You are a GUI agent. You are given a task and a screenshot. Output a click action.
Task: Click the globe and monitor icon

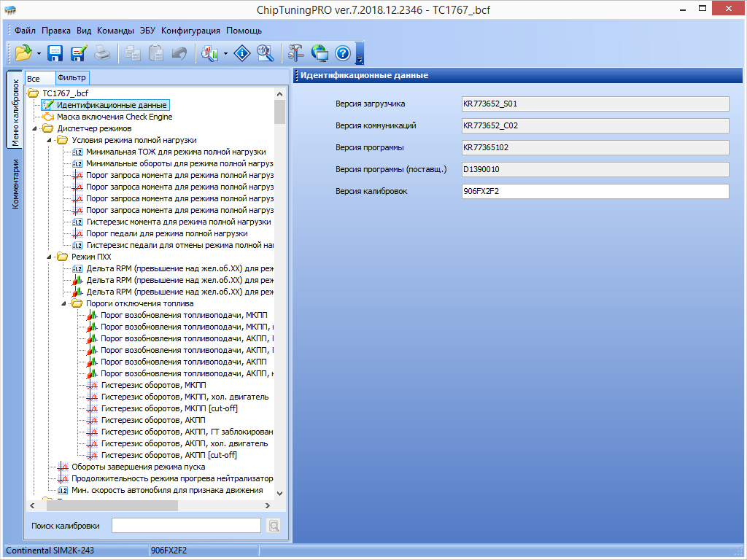click(320, 53)
